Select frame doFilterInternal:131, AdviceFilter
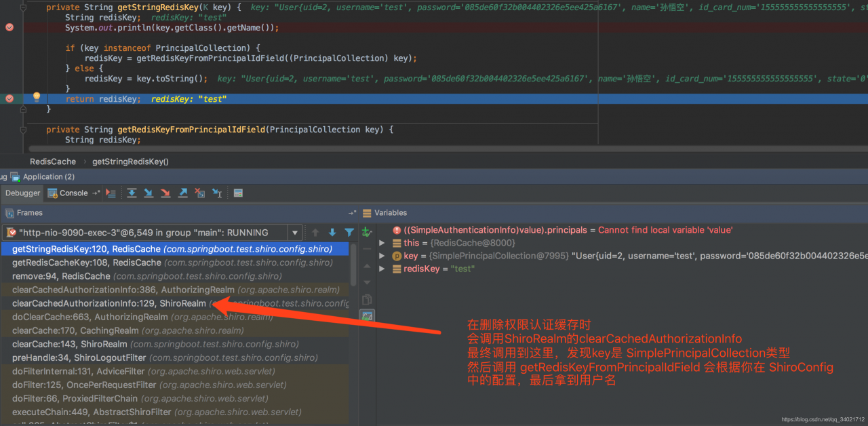The height and width of the screenshot is (426, 868). click(175, 371)
